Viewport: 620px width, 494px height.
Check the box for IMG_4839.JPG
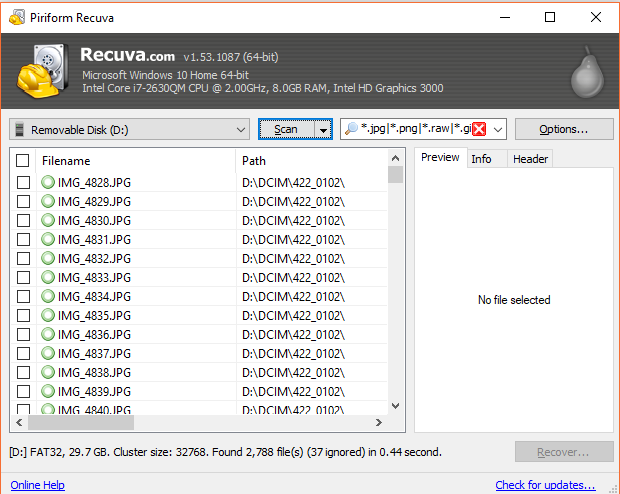click(23, 391)
